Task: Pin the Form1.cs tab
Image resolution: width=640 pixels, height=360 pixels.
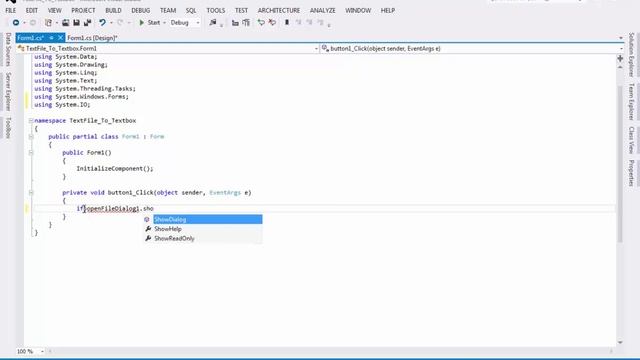Action: (x=51, y=38)
